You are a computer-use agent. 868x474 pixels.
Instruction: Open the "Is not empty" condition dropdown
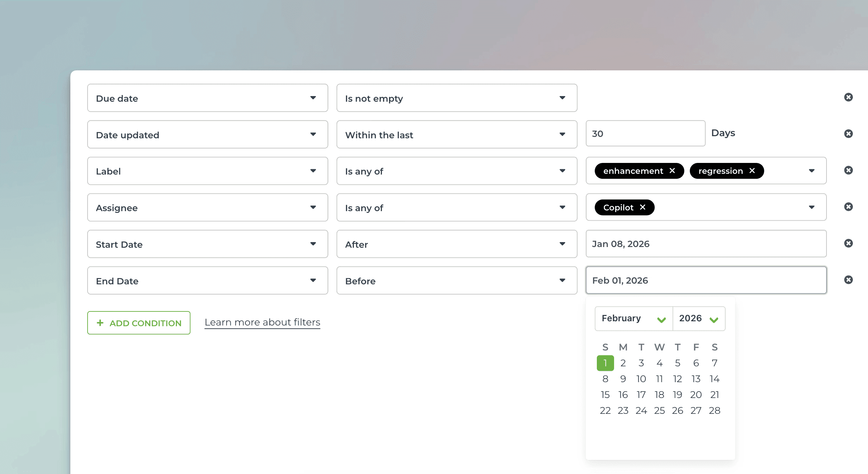[x=562, y=98]
